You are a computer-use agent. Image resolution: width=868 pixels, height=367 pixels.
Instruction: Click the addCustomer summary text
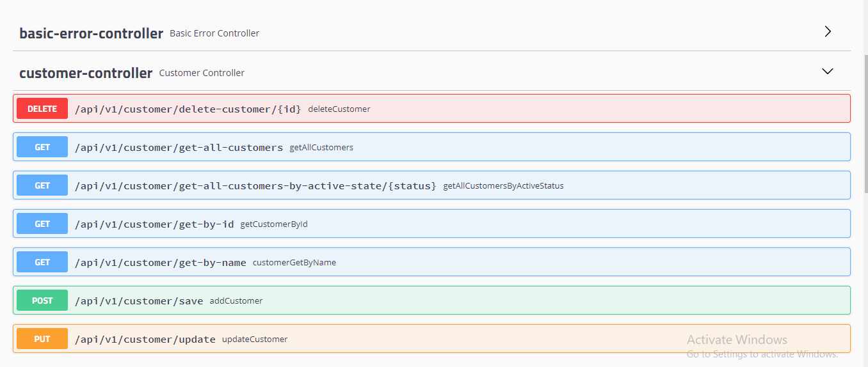pyautogui.click(x=236, y=301)
